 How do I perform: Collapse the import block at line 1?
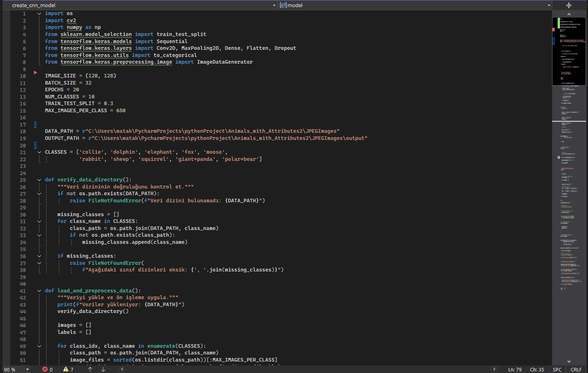pos(39,14)
